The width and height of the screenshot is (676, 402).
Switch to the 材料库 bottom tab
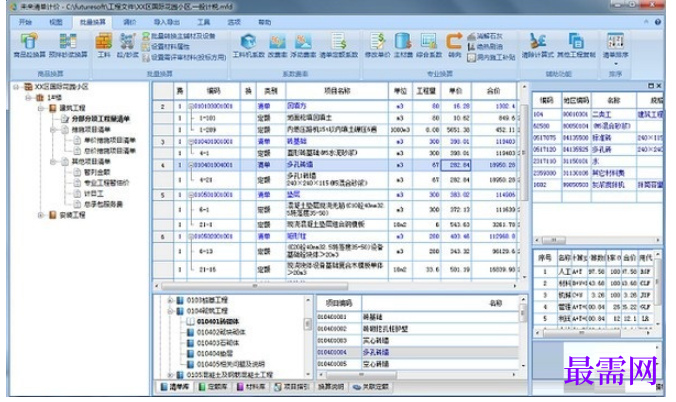coord(250,387)
